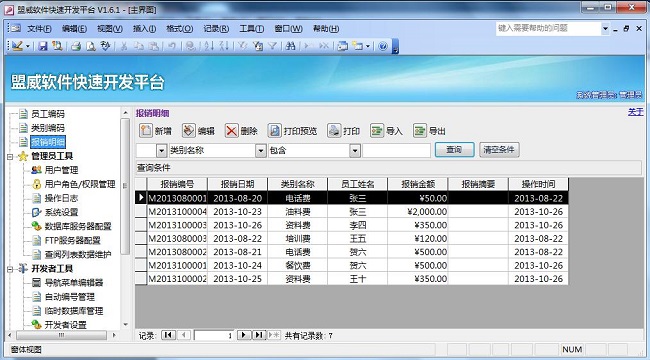This screenshot has width=650, height=360.
Task: Click the printer icon in top toolbar
Action: tap(75, 46)
